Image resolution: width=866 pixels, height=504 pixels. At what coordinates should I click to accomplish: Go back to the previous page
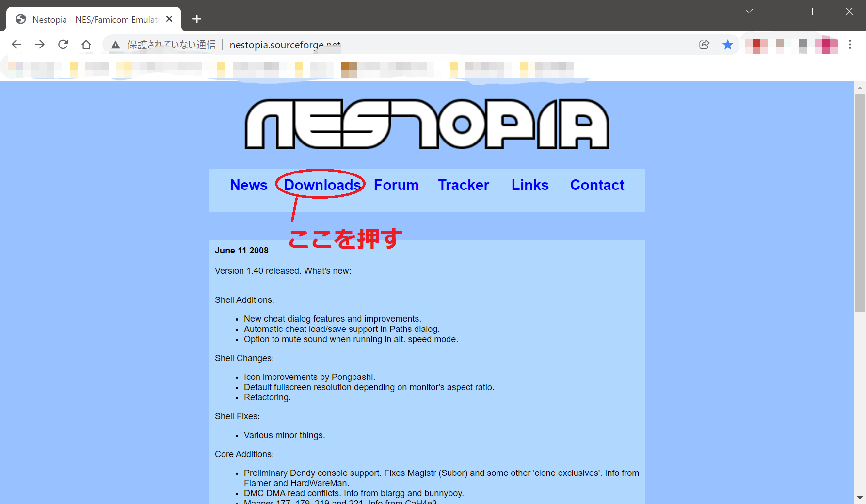(x=16, y=45)
